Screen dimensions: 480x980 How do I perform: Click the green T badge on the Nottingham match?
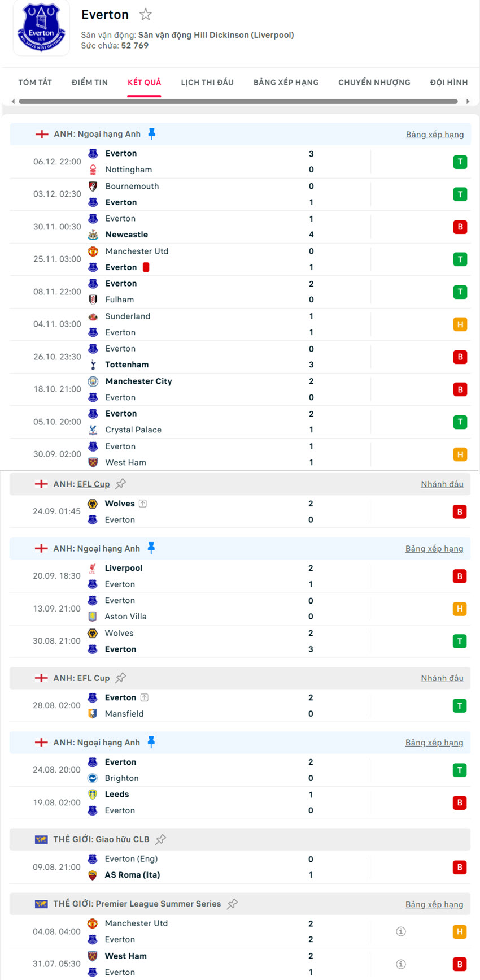(460, 162)
